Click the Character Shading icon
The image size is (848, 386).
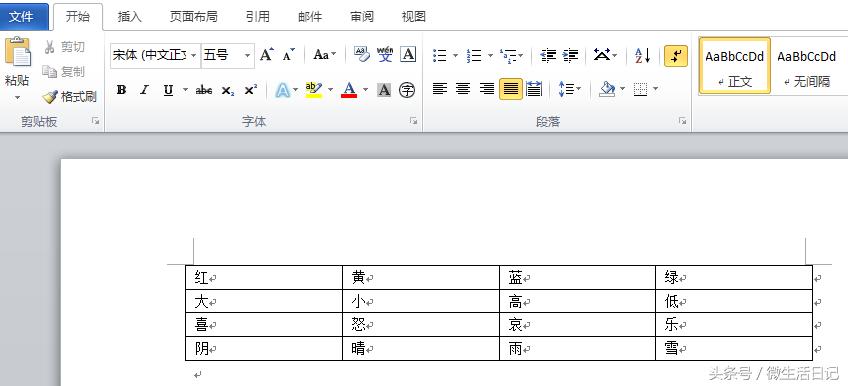tap(384, 90)
